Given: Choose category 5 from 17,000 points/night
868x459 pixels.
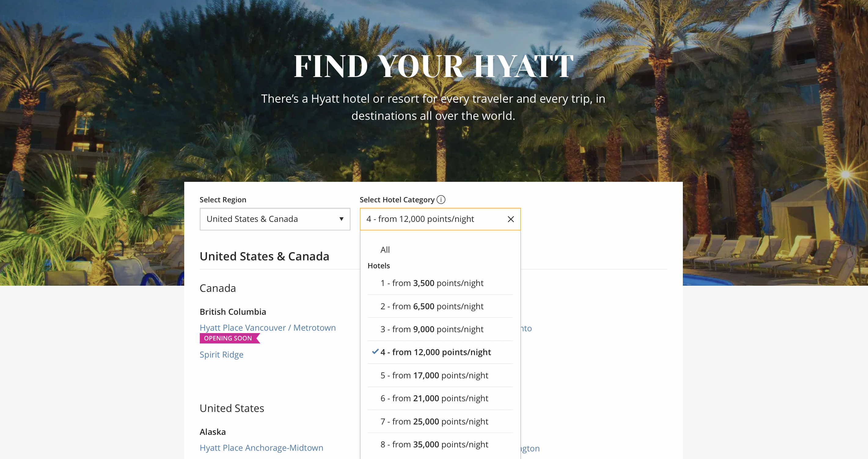Looking at the screenshot, I should click(434, 375).
